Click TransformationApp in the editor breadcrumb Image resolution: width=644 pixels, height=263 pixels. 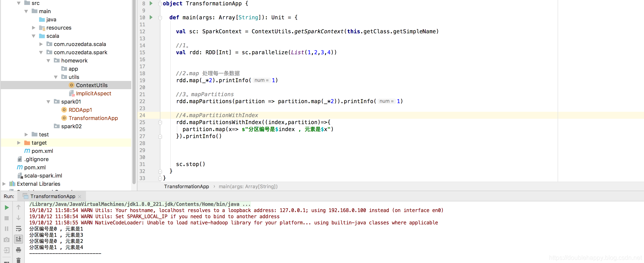click(x=186, y=186)
